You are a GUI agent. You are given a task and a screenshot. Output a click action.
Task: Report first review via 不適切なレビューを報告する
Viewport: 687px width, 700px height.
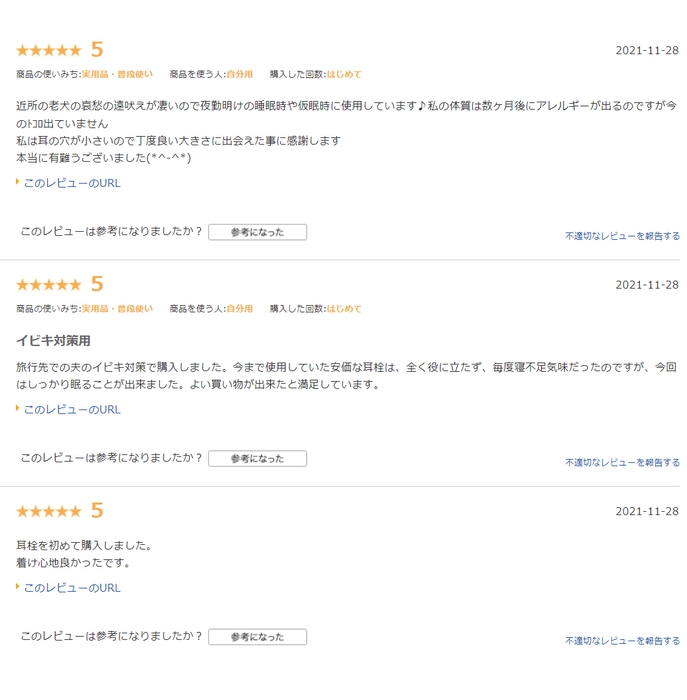(622, 236)
